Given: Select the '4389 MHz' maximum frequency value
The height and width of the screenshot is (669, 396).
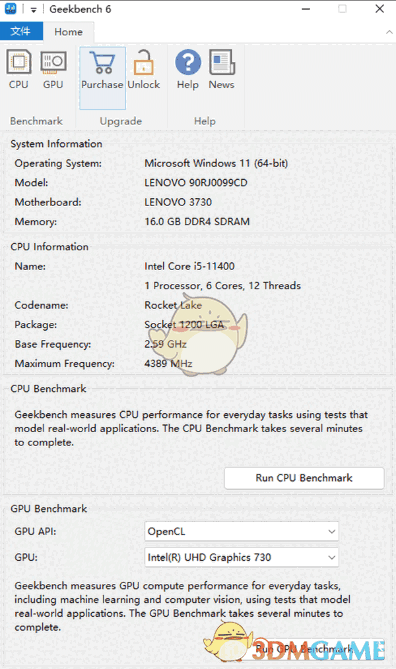Looking at the screenshot, I should [168, 364].
